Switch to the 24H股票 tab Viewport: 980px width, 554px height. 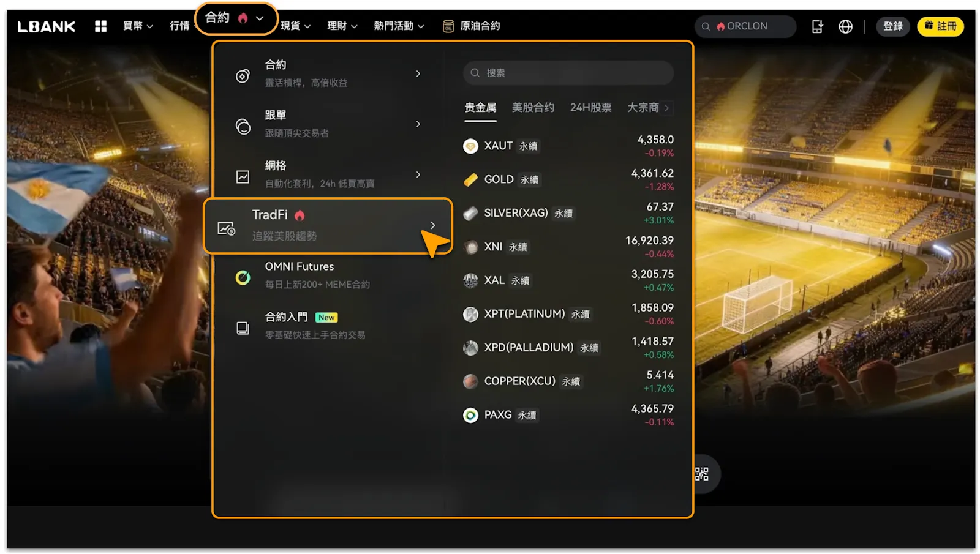tap(590, 108)
